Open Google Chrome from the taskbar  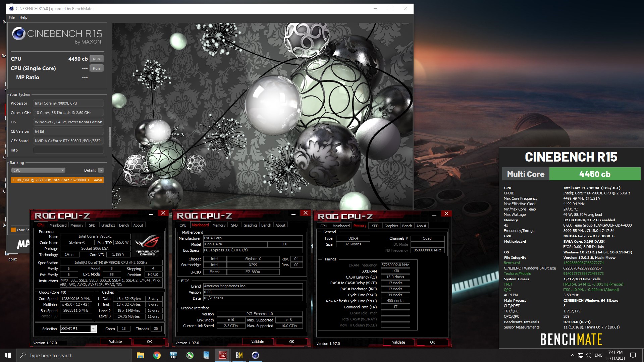tap(157, 355)
